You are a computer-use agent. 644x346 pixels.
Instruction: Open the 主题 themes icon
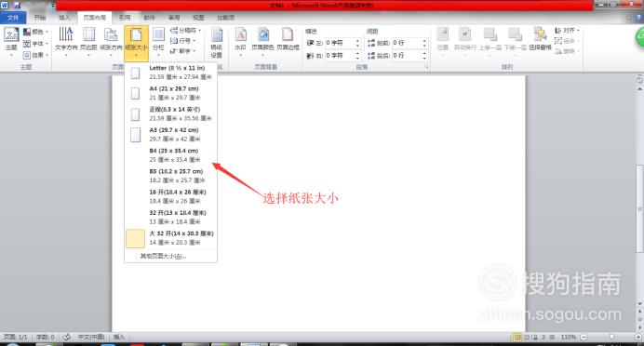pos(11,40)
